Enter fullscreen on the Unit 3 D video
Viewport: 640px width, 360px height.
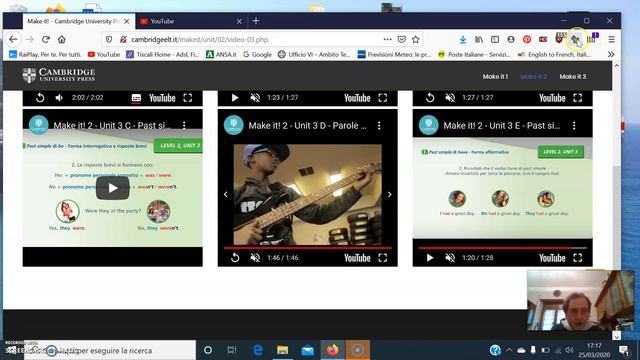[x=382, y=258]
